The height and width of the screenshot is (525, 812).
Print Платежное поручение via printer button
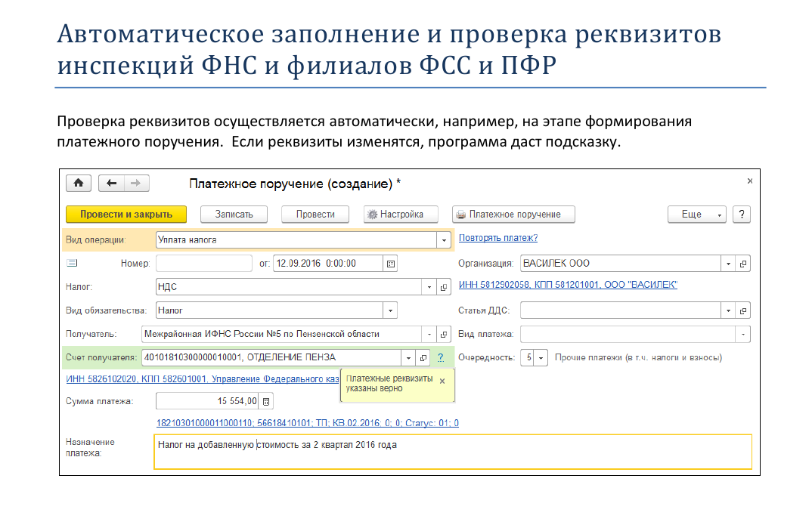(513, 214)
